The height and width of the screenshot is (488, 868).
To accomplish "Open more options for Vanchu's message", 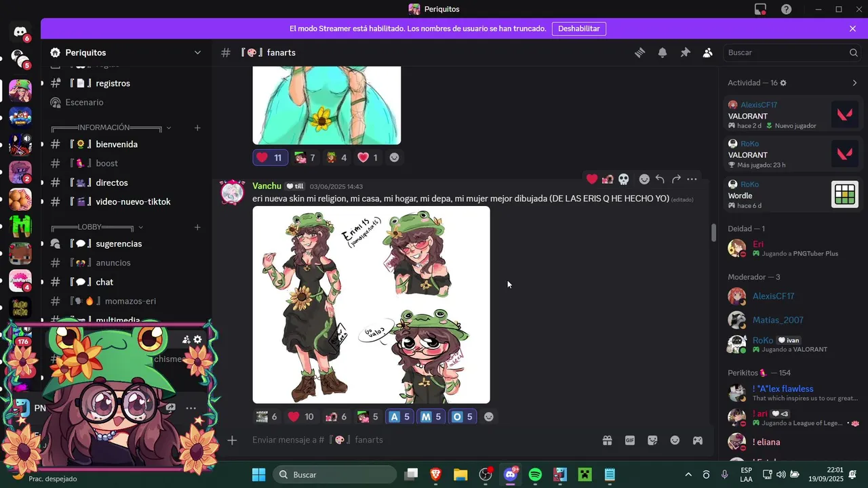I will tap(692, 179).
